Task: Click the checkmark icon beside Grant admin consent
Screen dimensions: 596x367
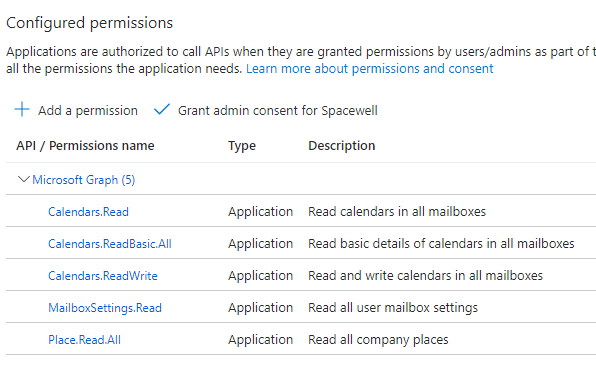Action: 162,109
